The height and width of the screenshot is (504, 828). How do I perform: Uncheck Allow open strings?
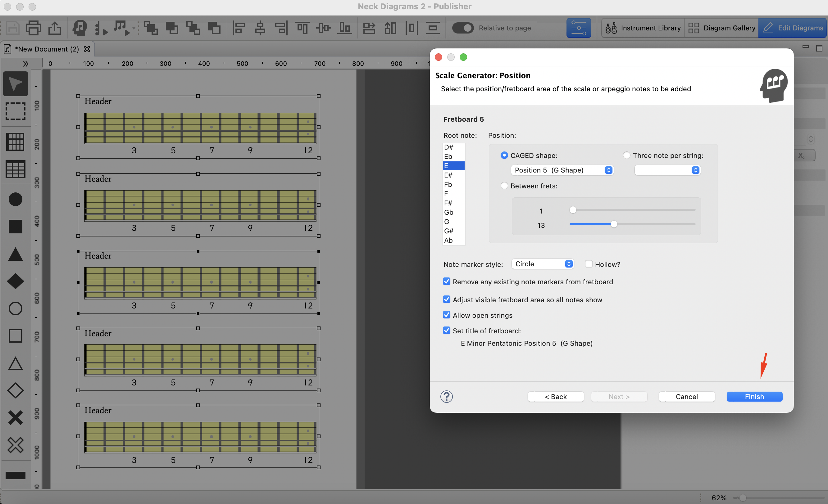[x=446, y=315]
